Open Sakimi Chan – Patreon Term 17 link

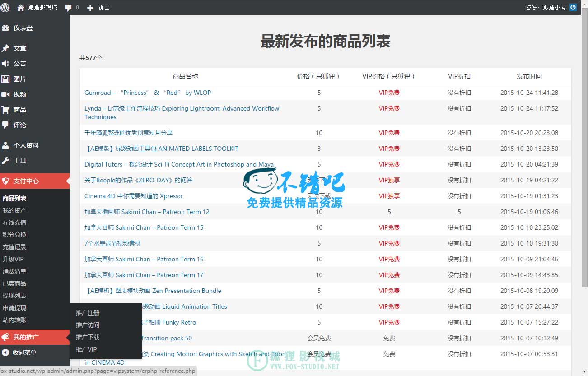pos(144,275)
